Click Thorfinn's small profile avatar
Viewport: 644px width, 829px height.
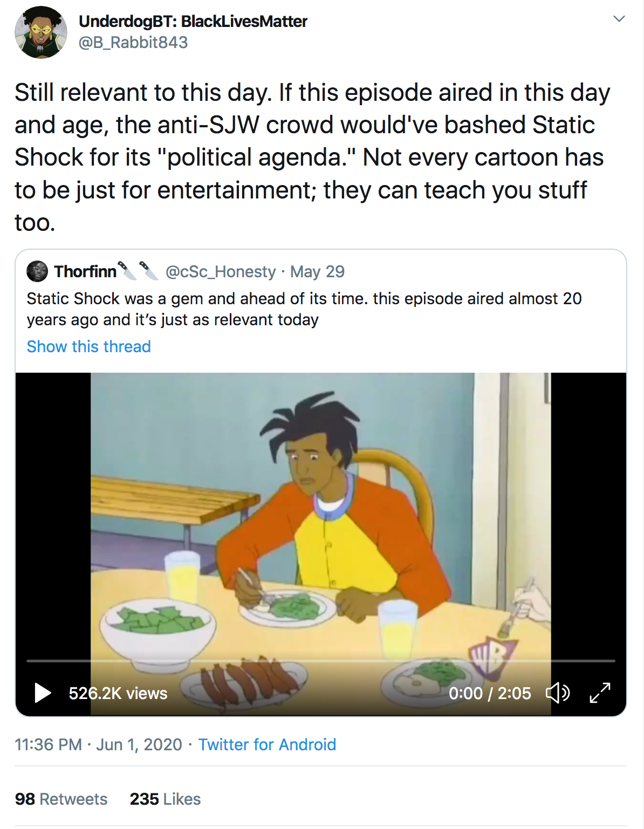[37, 271]
